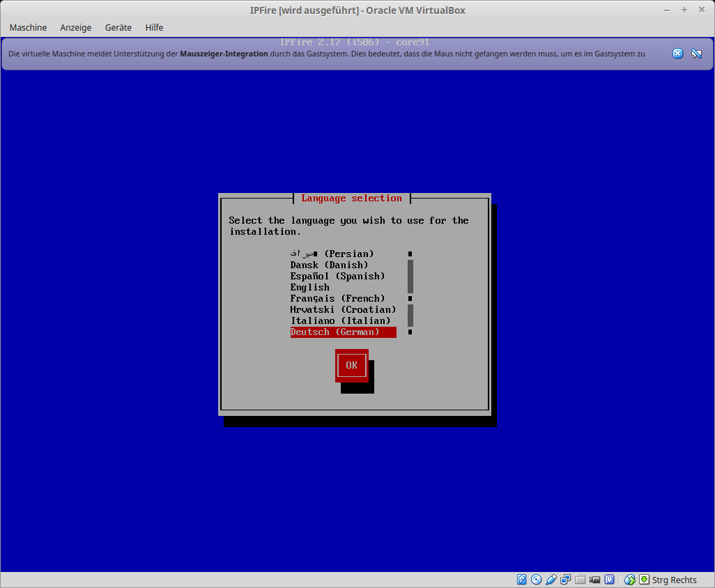Select highlighted Deutsch (German) entry

(344, 332)
